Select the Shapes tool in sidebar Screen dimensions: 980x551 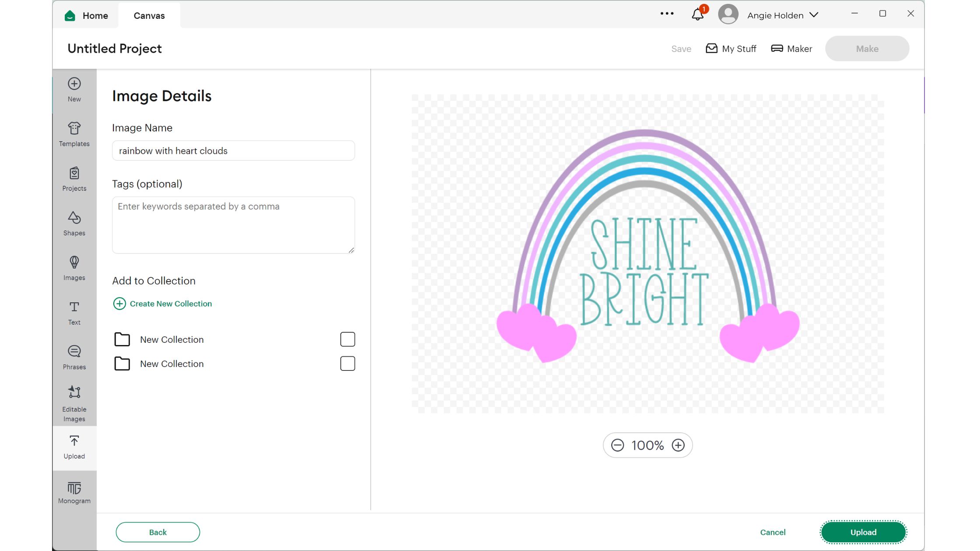(x=74, y=223)
